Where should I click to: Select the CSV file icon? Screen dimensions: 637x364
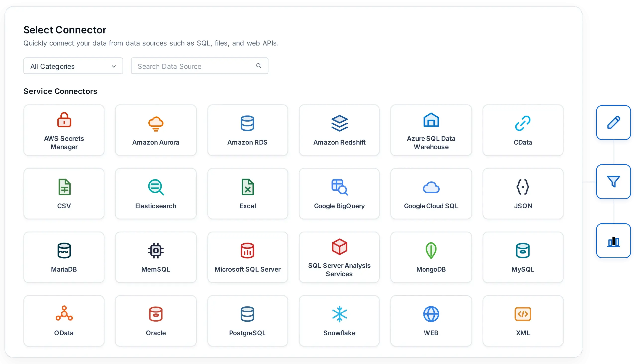click(x=64, y=187)
